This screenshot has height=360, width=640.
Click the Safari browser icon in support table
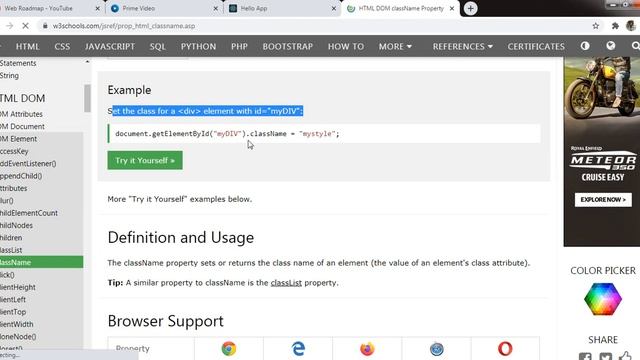tap(436, 349)
